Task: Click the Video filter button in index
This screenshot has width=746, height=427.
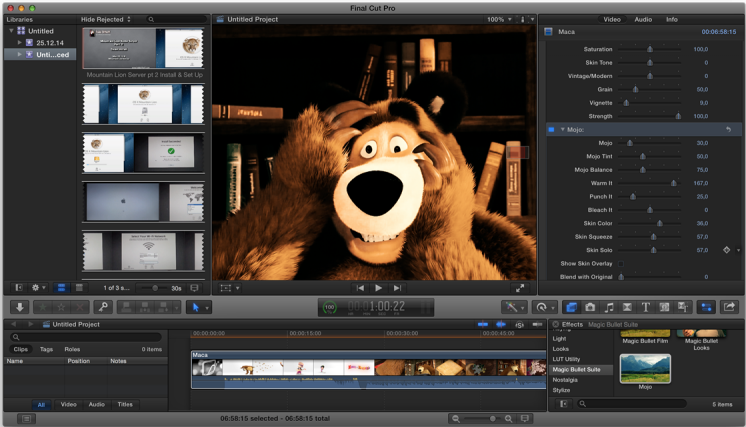Action: point(69,404)
